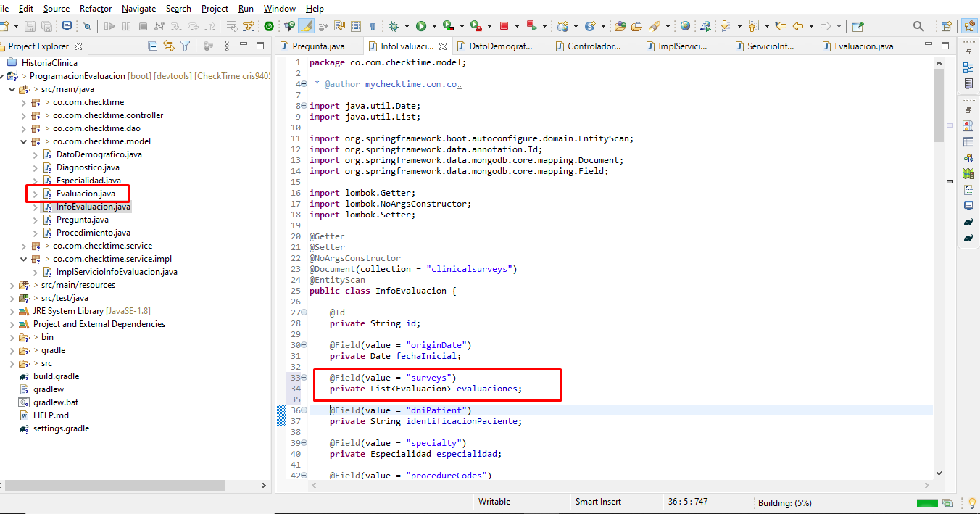Image resolution: width=980 pixels, height=514 pixels.
Task: Click the green Relaunch power icon
Action: (269, 26)
